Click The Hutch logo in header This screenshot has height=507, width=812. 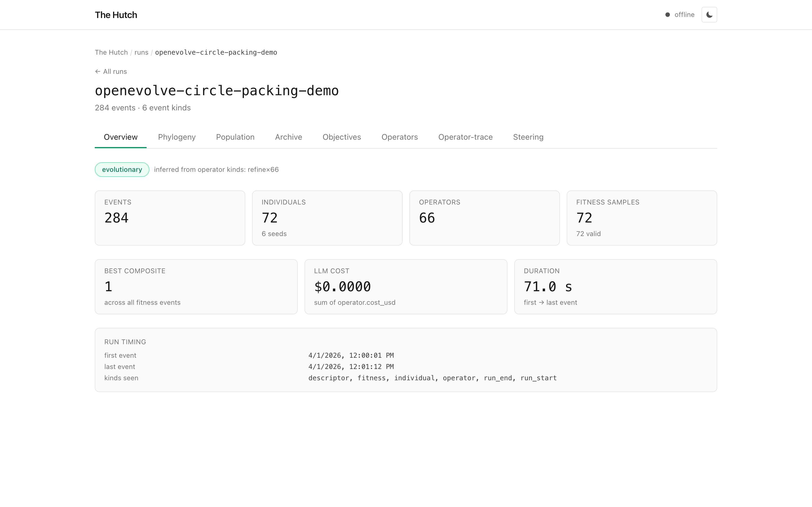click(116, 15)
